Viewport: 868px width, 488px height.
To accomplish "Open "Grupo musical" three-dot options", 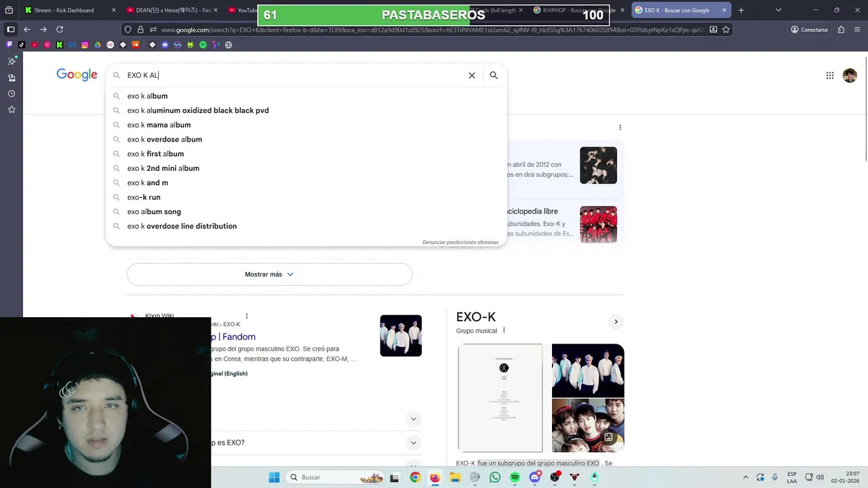I will [504, 331].
